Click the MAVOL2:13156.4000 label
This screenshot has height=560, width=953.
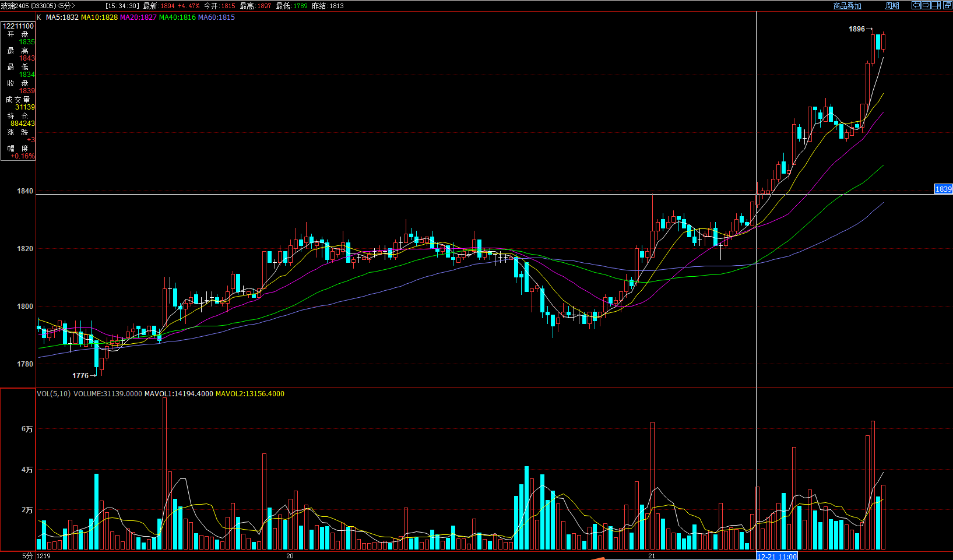click(x=250, y=394)
